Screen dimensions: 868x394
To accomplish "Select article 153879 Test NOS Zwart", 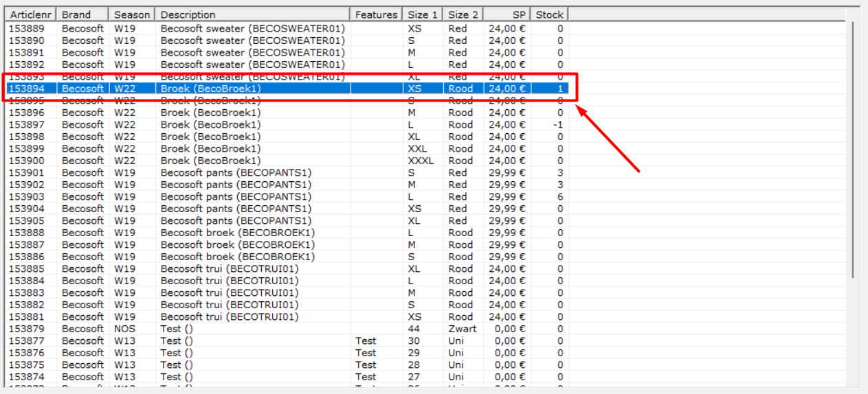I will click(x=287, y=329).
